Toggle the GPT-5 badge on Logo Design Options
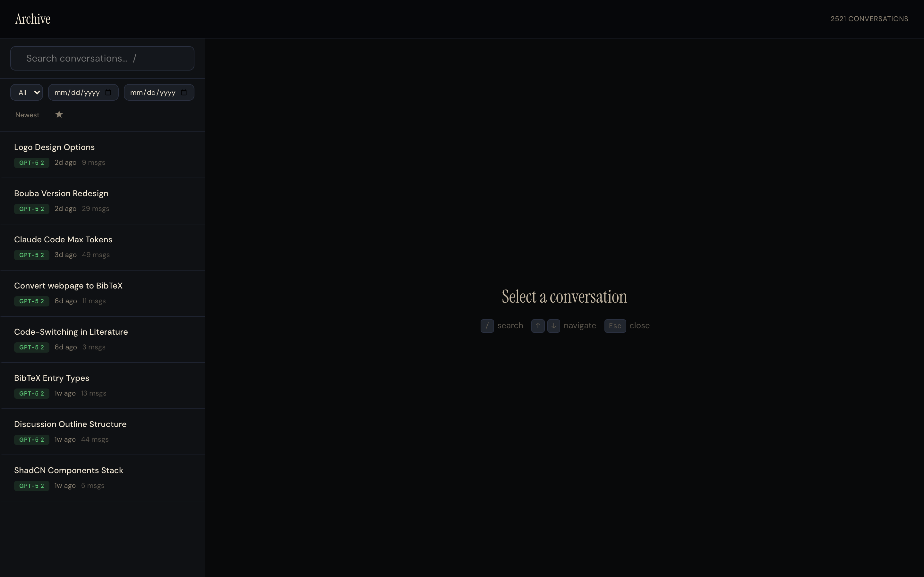The height and width of the screenshot is (577, 924). tap(32, 163)
